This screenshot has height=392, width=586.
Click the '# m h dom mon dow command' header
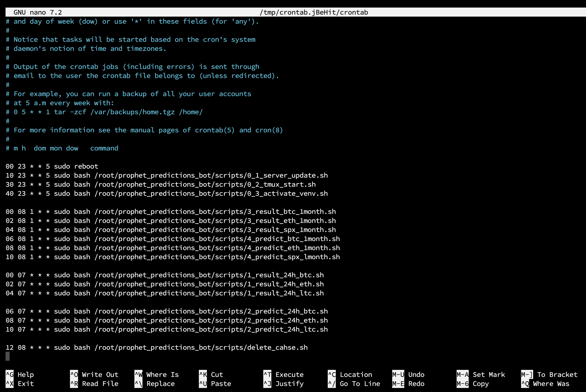62,148
